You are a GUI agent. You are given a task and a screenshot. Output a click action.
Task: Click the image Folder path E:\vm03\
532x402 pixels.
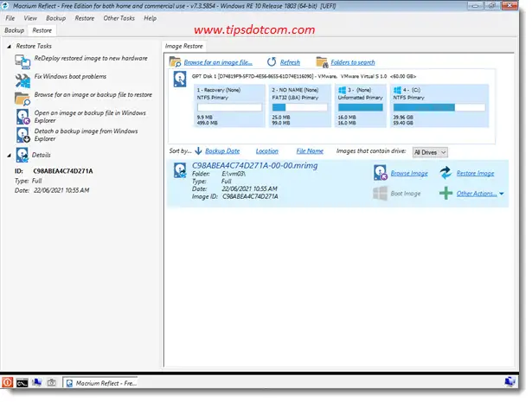click(x=234, y=174)
